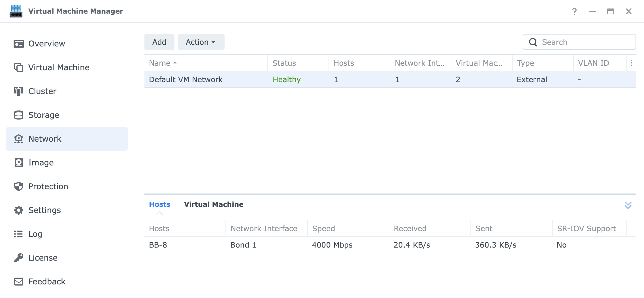Open the Action dropdown menu
Viewport: 644px width, 298px height.
click(x=201, y=42)
